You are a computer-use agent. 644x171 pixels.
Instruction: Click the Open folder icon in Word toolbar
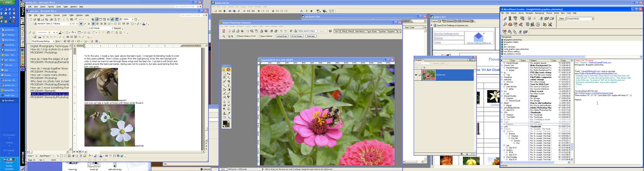pyautogui.click(x=35, y=19)
